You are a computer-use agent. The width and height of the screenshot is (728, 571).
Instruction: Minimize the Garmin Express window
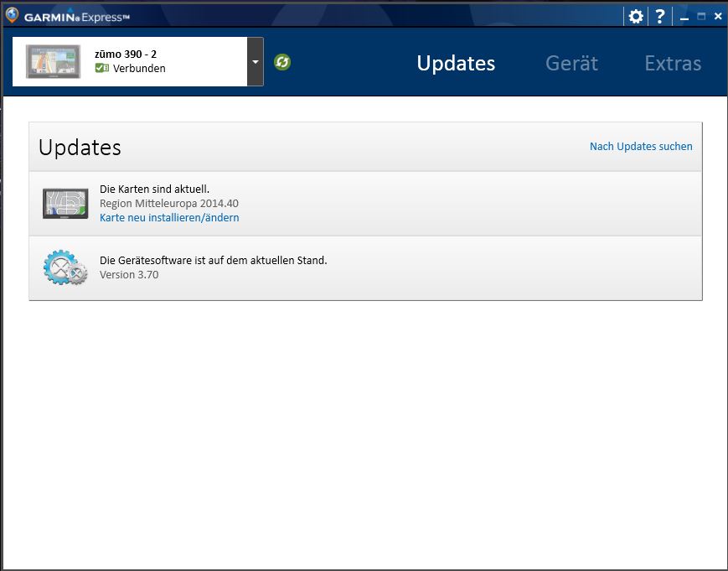coord(684,17)
